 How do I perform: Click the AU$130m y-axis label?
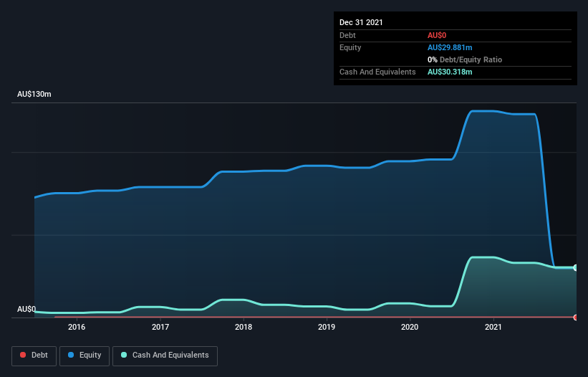tap(34, 94)
